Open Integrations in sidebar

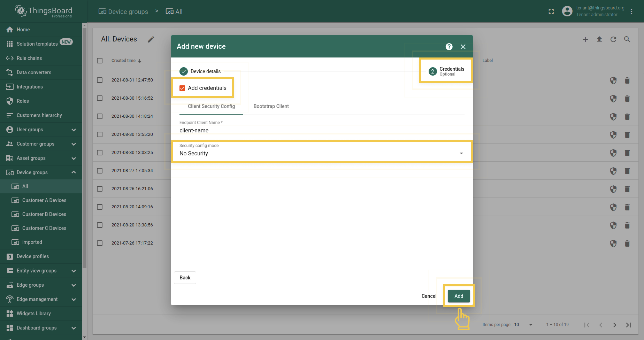pos(41,87)
